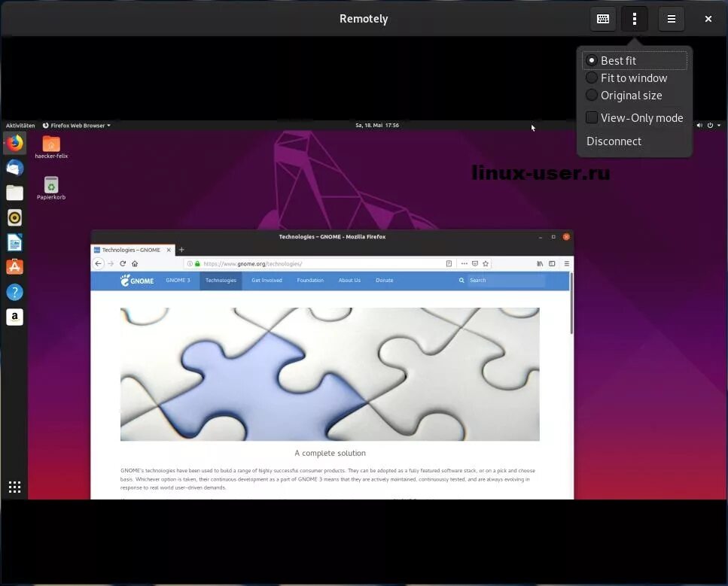Viewport: 728px width, 586px height.
Task: Launch Firefox from the Ubuntu dock
Action: click(x=14, y=144)
